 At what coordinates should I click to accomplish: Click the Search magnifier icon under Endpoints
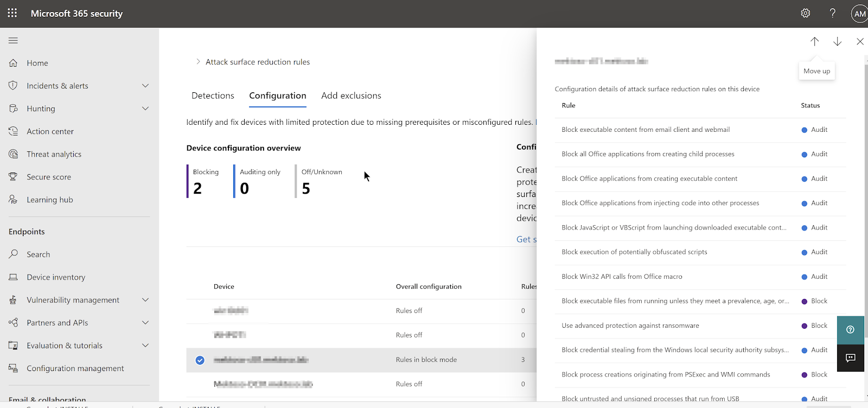pyautogui.click(x=14, y=254)
